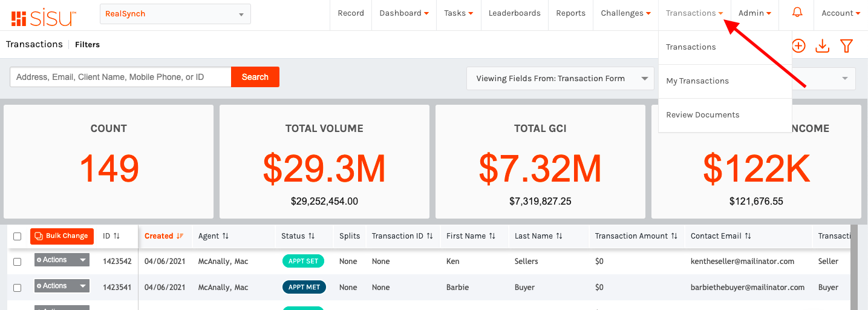Open Actions dropdown for Ken Sellers
The height and width of the screenshot is (310, 868).
click(x=62, y=260)
